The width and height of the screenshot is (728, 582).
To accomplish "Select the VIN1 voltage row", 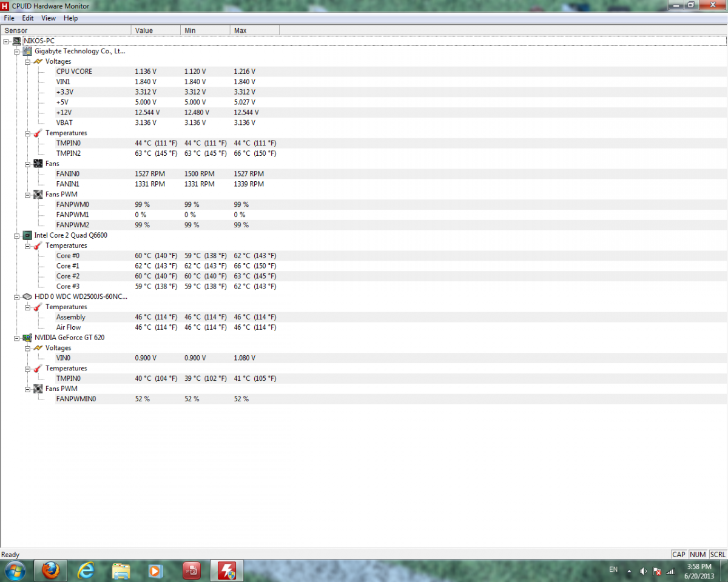I will coord(391,82).
